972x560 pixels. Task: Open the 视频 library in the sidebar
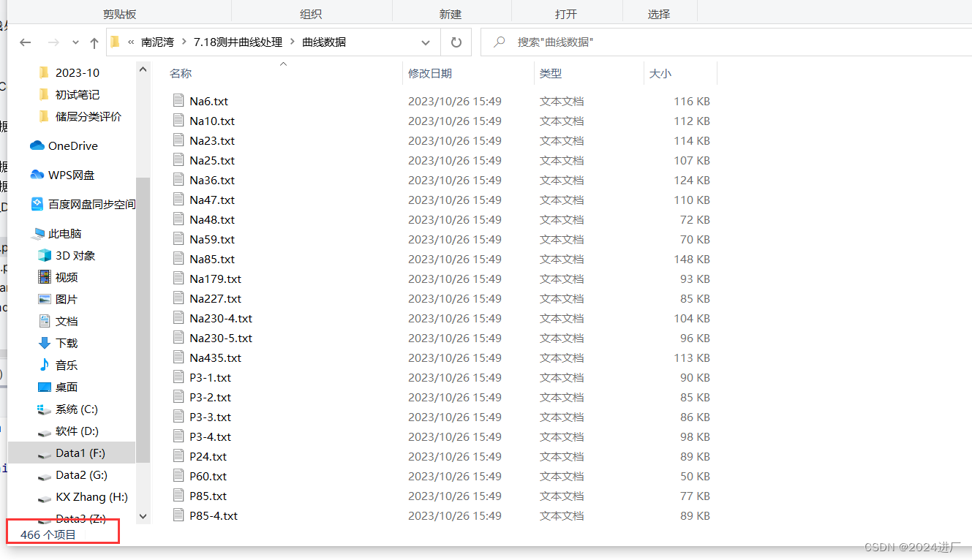click(67, 277)
